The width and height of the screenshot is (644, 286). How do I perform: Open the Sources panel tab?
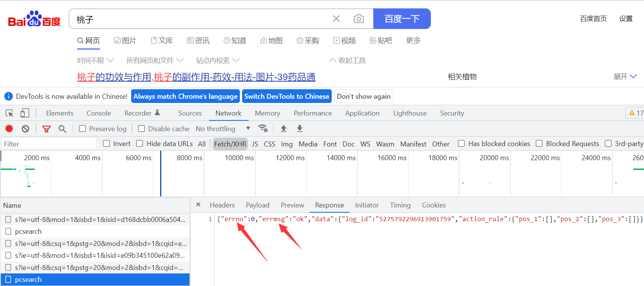pos(190,113)
